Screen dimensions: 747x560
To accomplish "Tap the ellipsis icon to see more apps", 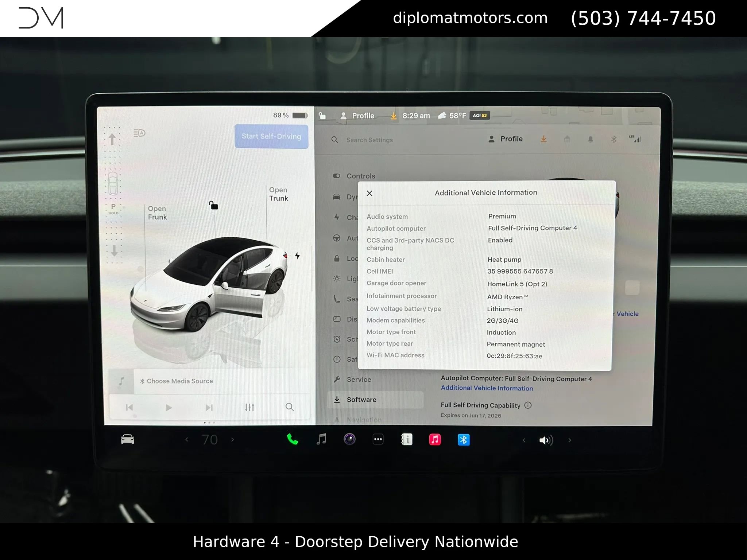I will 378,439.
